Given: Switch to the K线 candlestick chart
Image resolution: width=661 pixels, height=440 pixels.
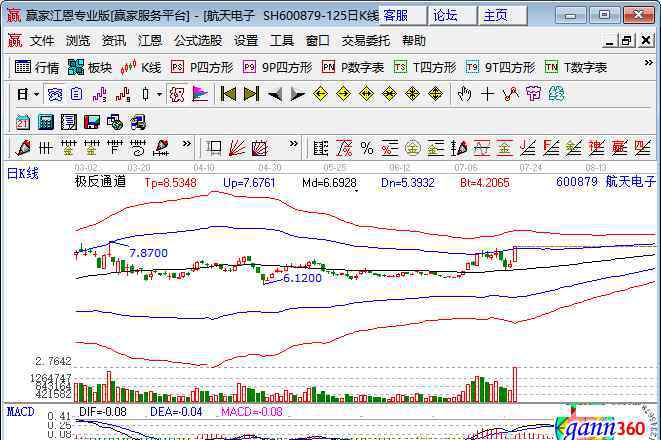Looking at the screenshot, I should [141, 67].
